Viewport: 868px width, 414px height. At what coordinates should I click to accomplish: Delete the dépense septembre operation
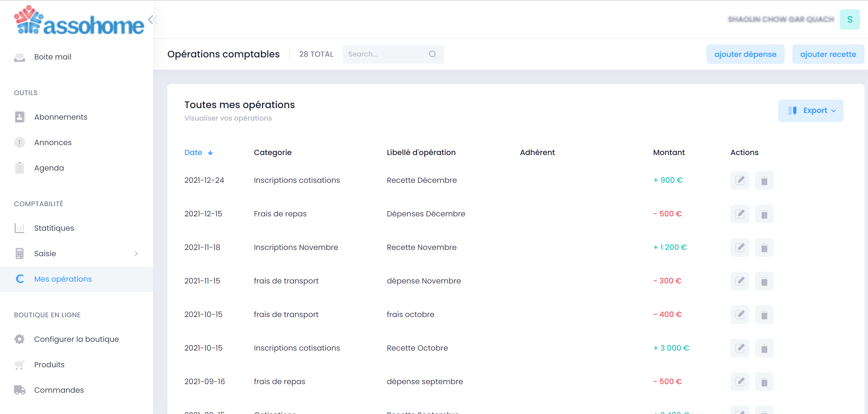pyautogui.click(x=764, y=381)
